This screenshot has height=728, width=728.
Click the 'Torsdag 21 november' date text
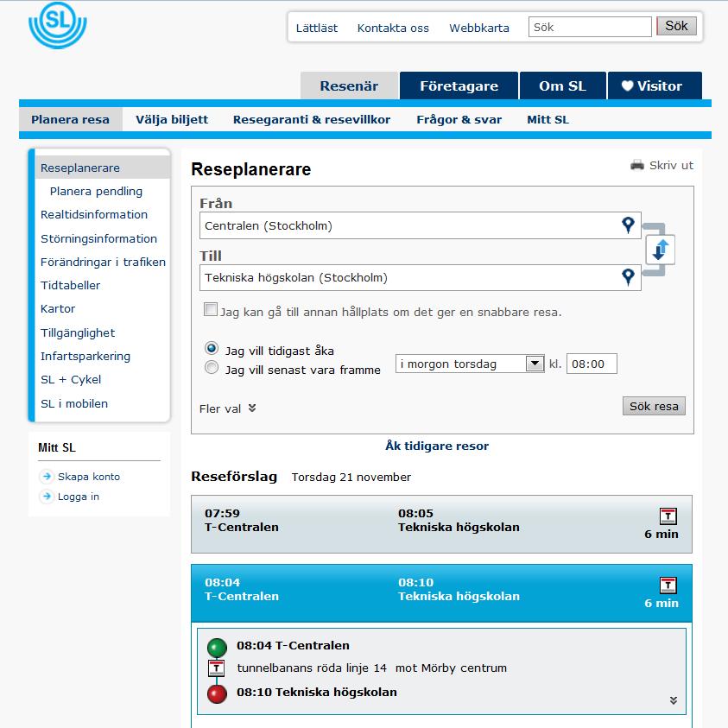pos(351,477)
